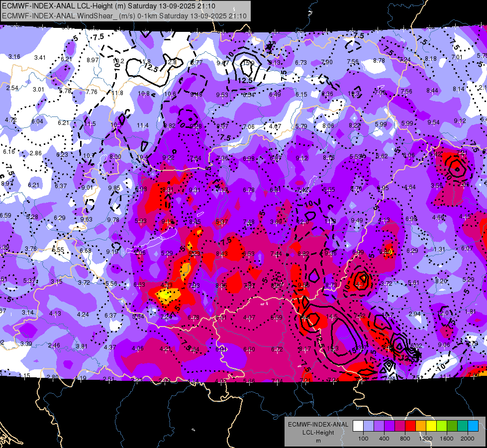487x448 pixels.
Task: Click the wind shear value '1.31'
Action: pyautogui.click(x=439, y=250)
